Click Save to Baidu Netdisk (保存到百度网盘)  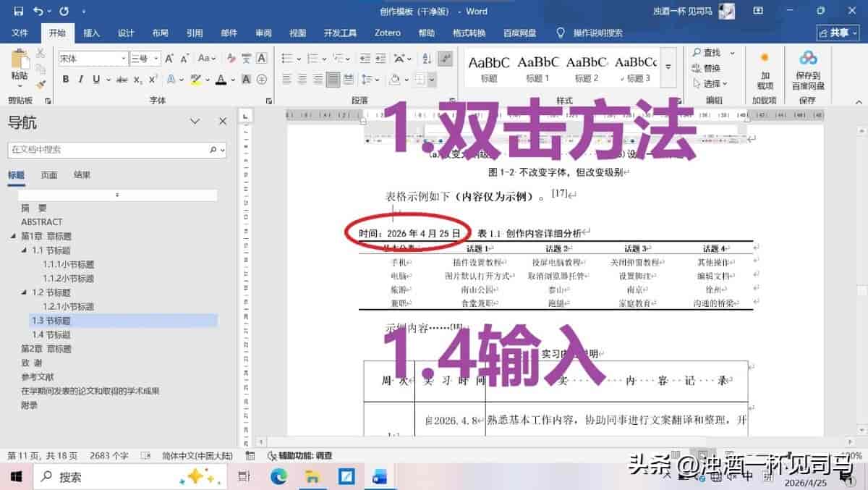(808, 70)
